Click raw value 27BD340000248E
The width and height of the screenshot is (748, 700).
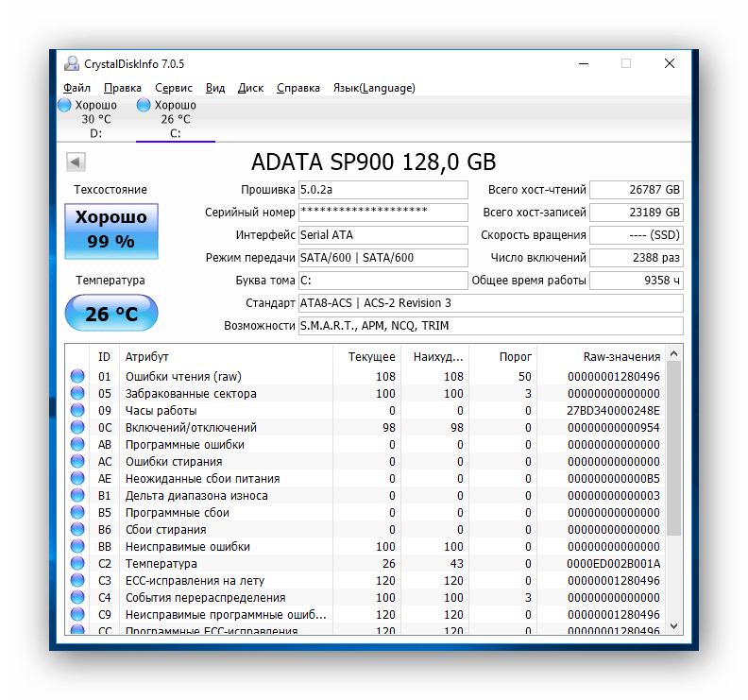click(x=614, y=410)
